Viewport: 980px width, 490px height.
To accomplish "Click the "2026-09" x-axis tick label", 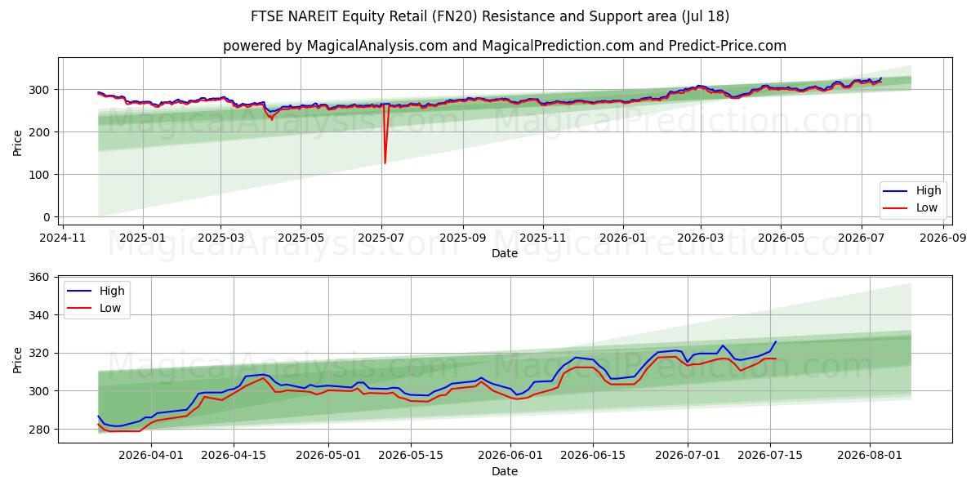I will point(943,237).
